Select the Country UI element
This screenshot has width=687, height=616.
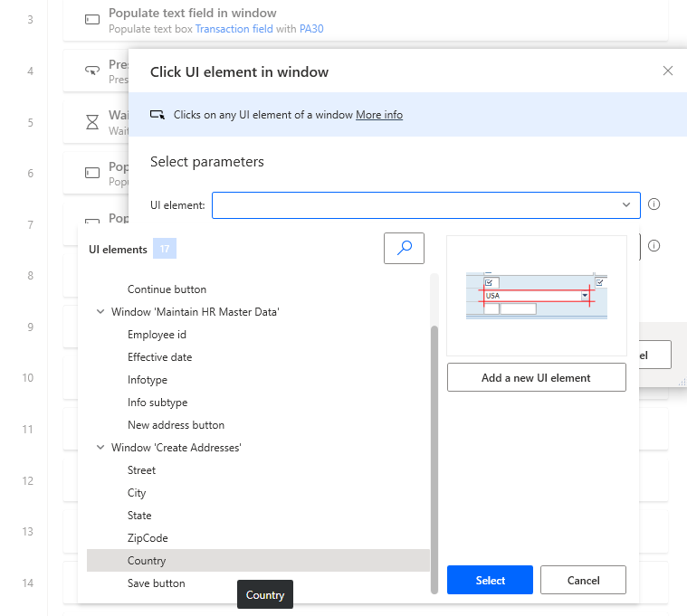(x=147, y=561)
